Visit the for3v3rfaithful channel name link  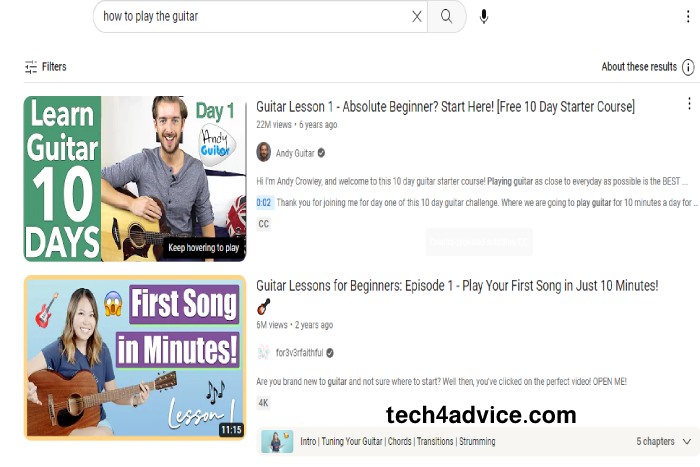pos(300,353)
